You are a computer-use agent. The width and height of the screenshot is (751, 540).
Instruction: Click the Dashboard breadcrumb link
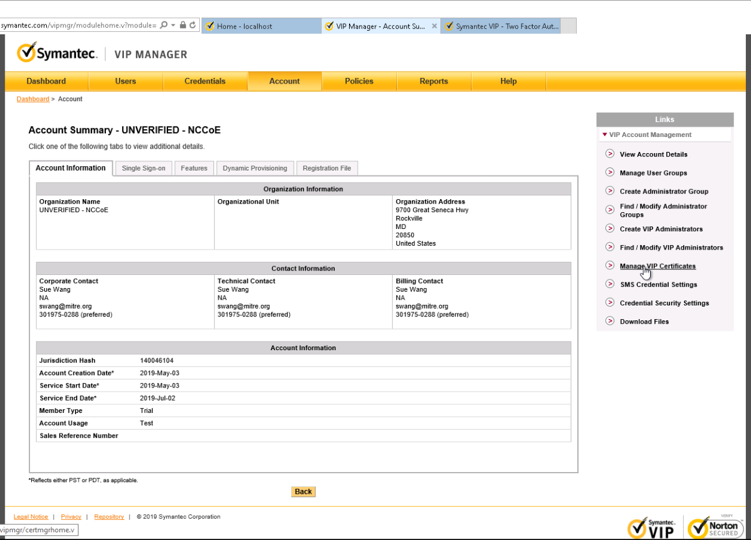point(32,99)
